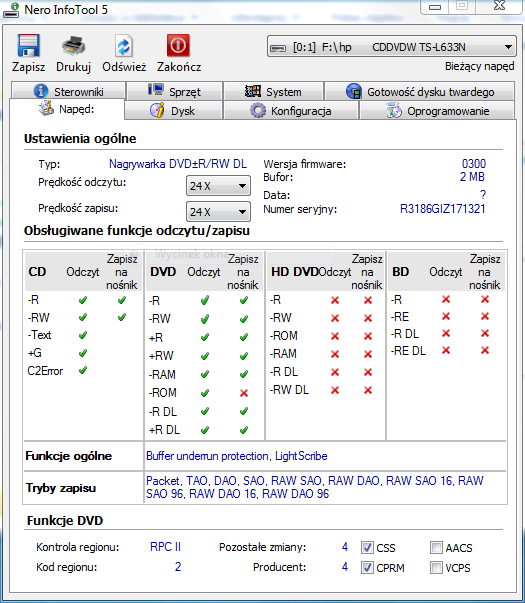Switch to the Sprzęt tab

point(175,91)
